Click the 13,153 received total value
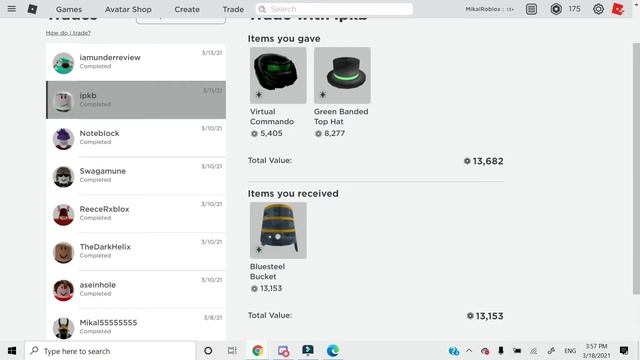The width and height of the screenshot is (640, 360). (489, 316)
